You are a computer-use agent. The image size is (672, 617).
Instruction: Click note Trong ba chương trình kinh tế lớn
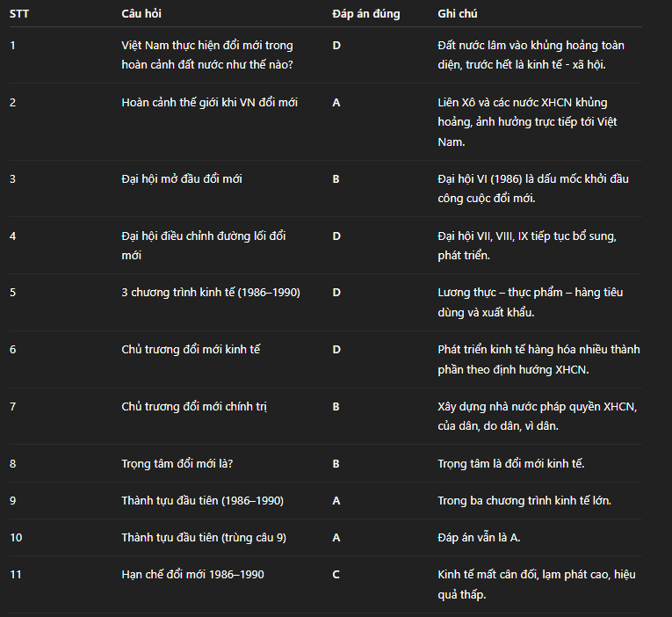pyautogui.click(x=524, y=501)
